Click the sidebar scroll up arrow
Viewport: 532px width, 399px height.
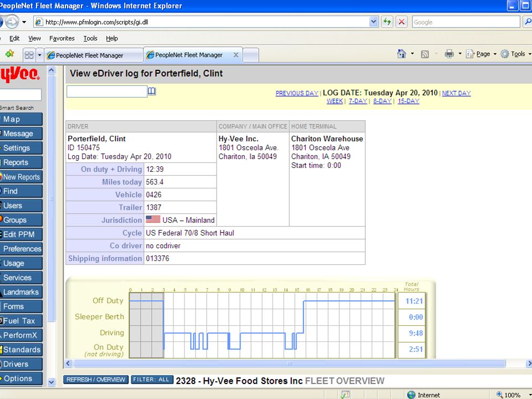pos(51,70)
